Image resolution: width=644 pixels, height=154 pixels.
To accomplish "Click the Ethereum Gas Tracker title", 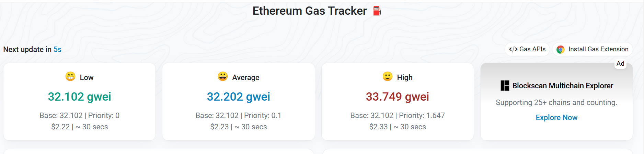I will [310, 11].
